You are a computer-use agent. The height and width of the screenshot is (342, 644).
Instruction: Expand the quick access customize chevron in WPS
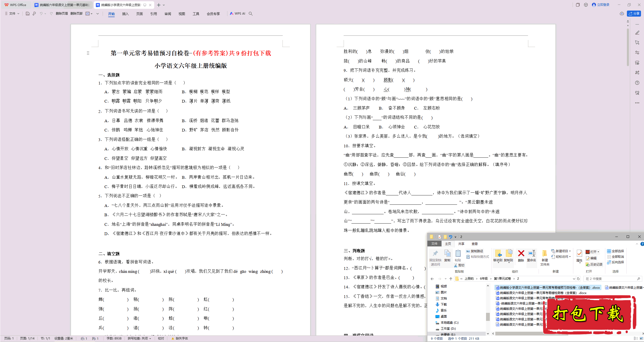point(98,14)
